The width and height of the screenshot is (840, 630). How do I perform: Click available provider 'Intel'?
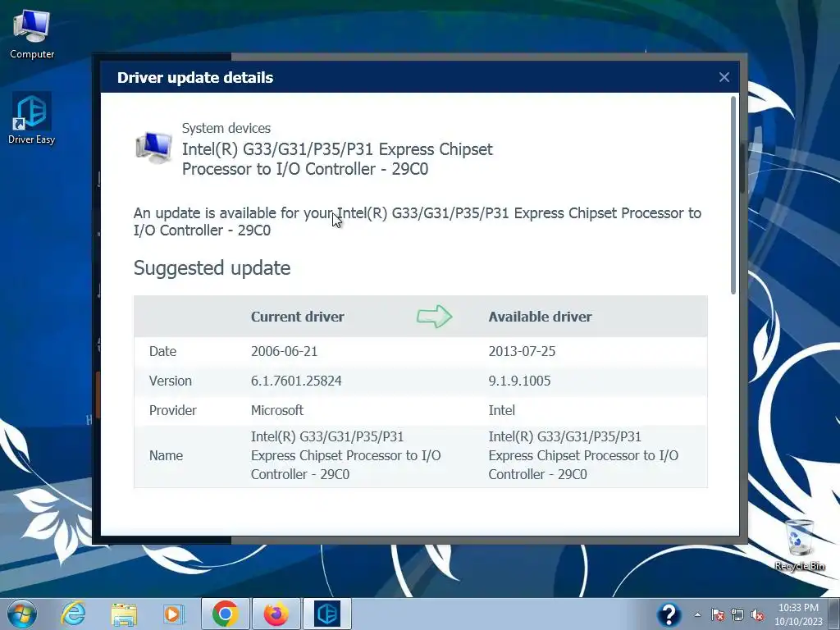pos(501,410)
